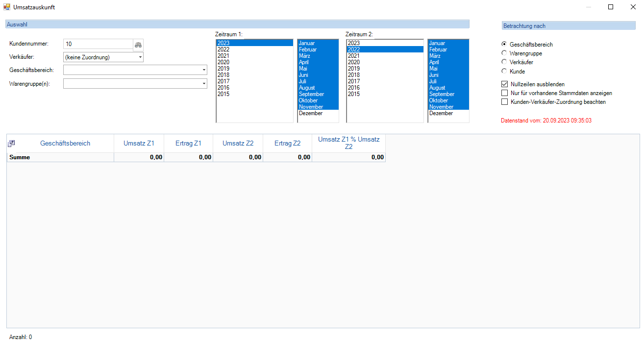Screen dimensions: 644x341
Task: Choose the Kunde radio button
Action: point(504,72)
